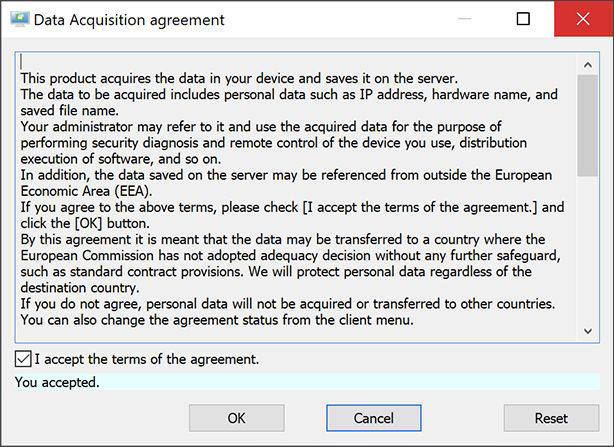The width and height of the screenshot is (614, 447).
Task: Click the 'click the [OK] button.' text line
Action: 85,223
